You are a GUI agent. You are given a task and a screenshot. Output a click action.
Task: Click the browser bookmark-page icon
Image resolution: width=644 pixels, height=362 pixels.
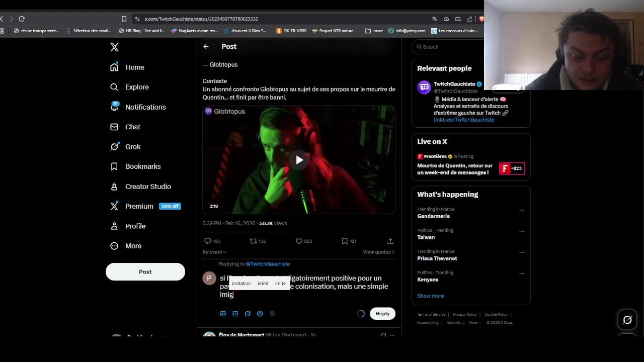pyautogui.click(x=124, y=19)
